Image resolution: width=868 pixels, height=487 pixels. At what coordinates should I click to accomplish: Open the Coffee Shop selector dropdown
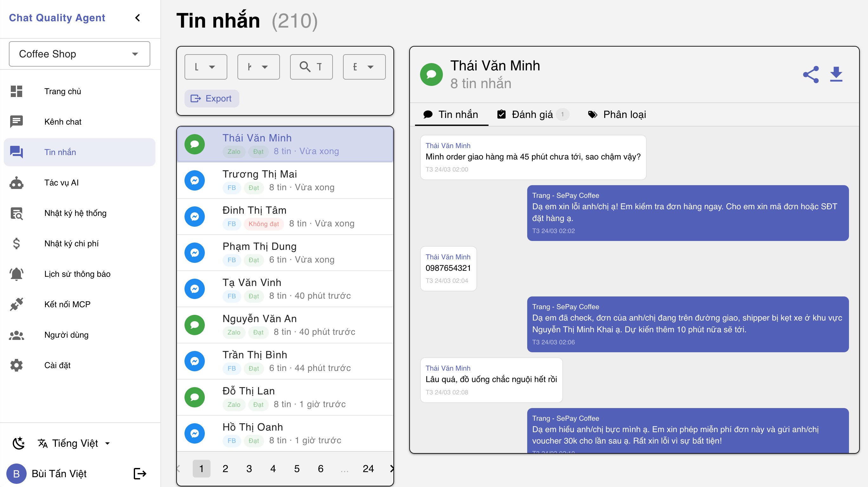click(79, 54)
